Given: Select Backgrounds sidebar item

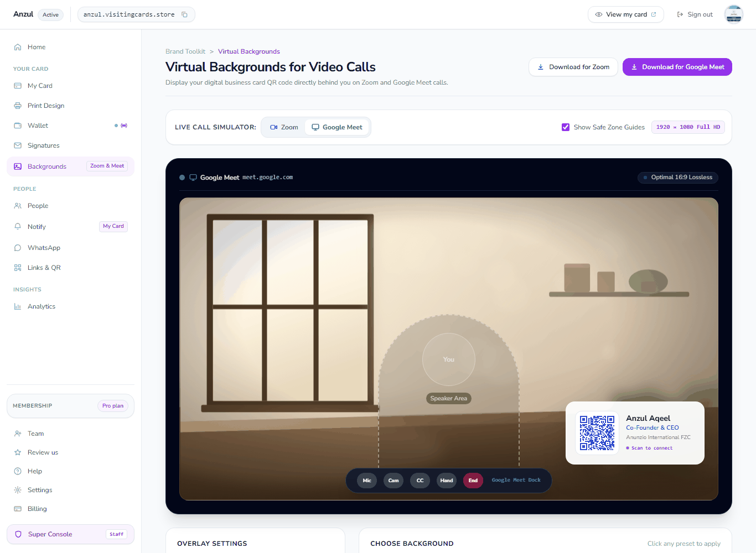Looking at the screenshot, I should coord(70,166).
